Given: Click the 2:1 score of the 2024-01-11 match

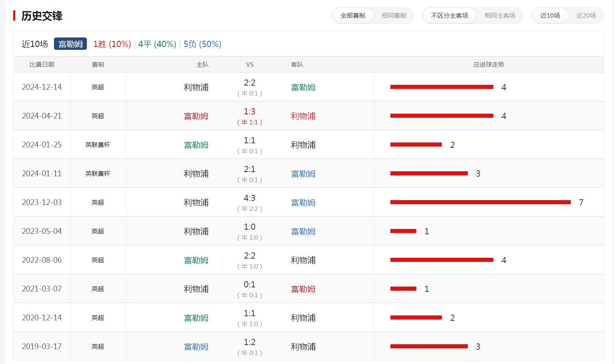Looking at the screenshot, I should 250,169.
